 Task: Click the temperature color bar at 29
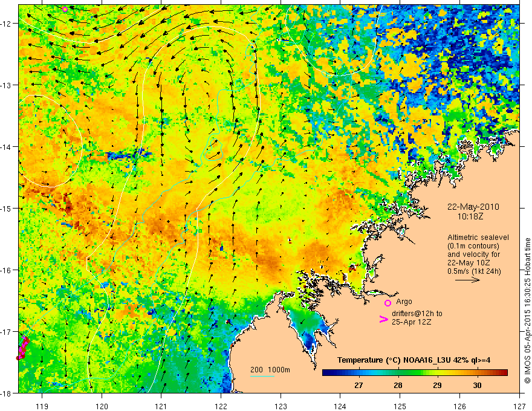point(437,373)
